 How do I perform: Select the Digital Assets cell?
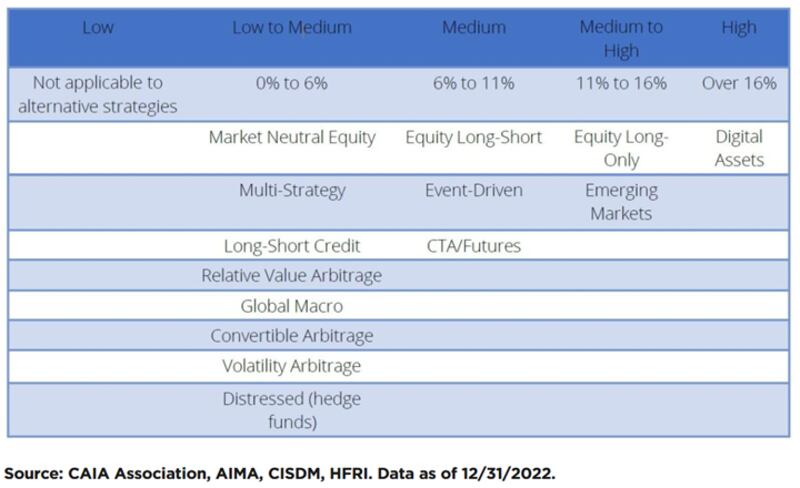(739, 149)
